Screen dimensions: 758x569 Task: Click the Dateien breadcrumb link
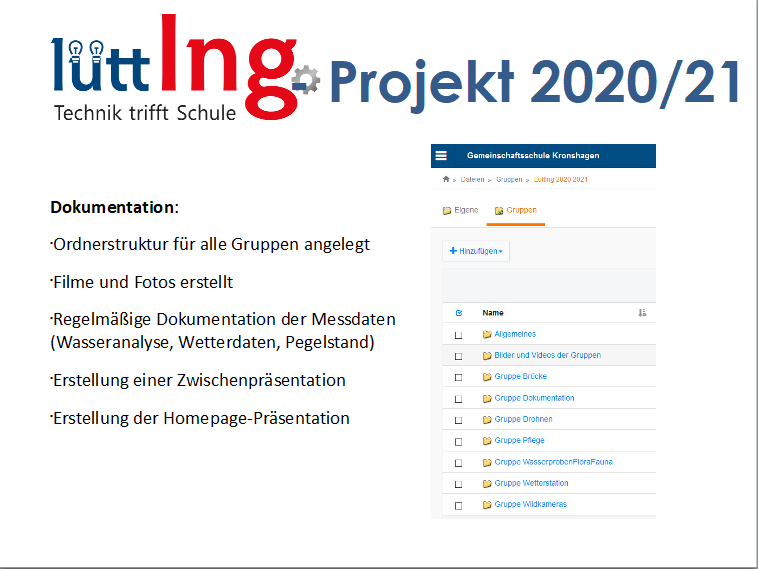(x=472, y=179)
